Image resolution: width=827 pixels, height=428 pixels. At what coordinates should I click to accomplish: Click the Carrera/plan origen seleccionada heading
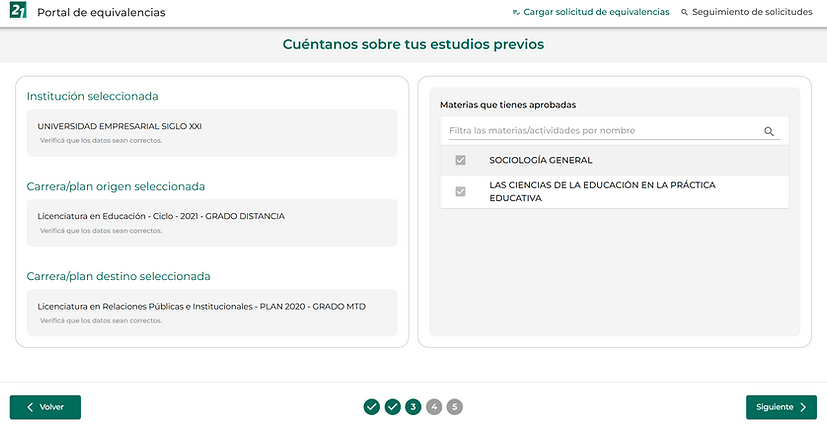pyautogui.click(x=116, y=186)
